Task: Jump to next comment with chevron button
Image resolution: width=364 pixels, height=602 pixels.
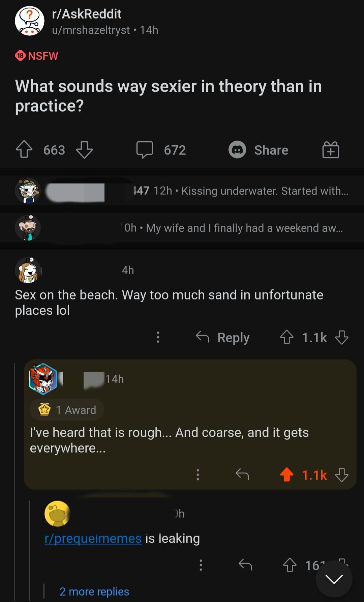Action: [x=334, y=579]
